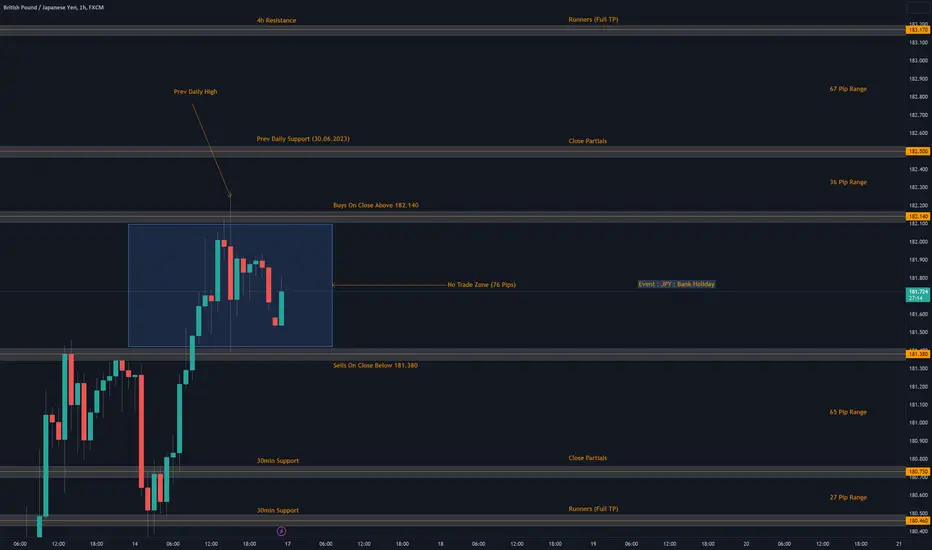Click the 182.800 price axis value
This screenshot has width=932, height=550.
click(x=918, y=96)
